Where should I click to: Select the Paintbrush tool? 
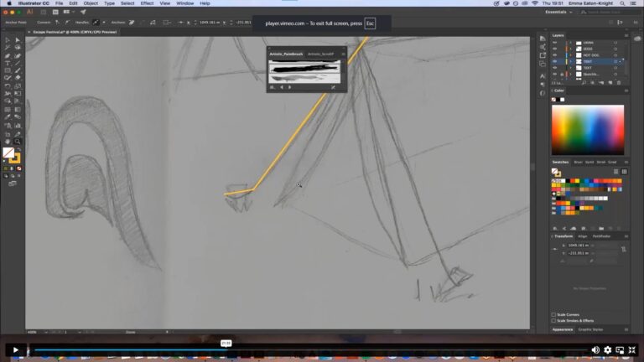18,70
